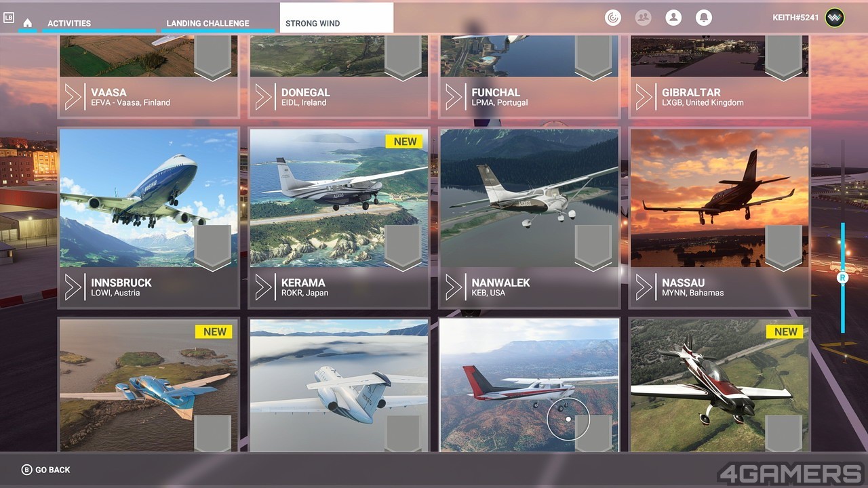868x488 pixels.
Task: Go to the home icon tab
Action: tap(27, 23)
